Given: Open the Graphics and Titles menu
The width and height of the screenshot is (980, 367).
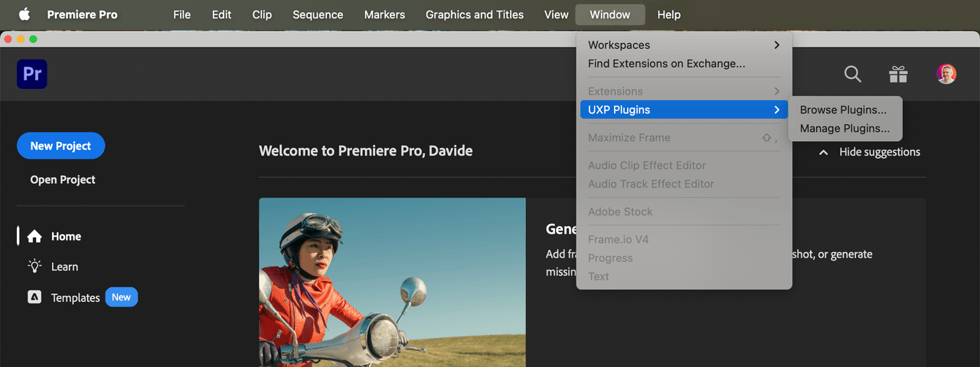Looking at the screenshot, I should 475,15.
